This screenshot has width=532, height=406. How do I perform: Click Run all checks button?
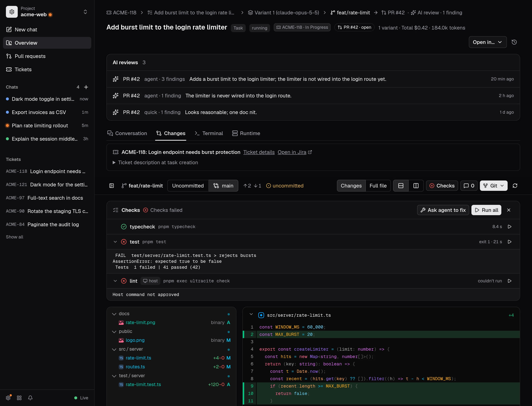tap(486, 210)
